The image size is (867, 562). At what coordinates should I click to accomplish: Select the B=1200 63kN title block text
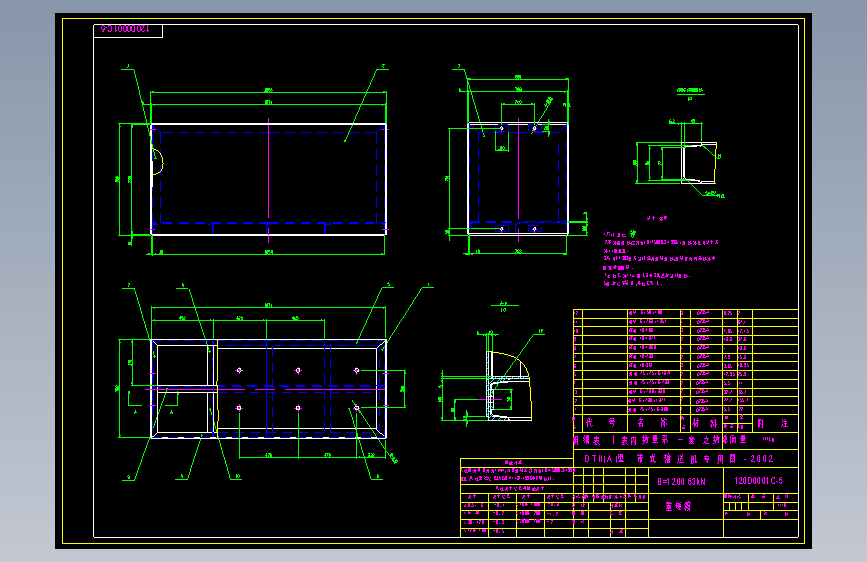pyautogui.click(x=681, y=481)
